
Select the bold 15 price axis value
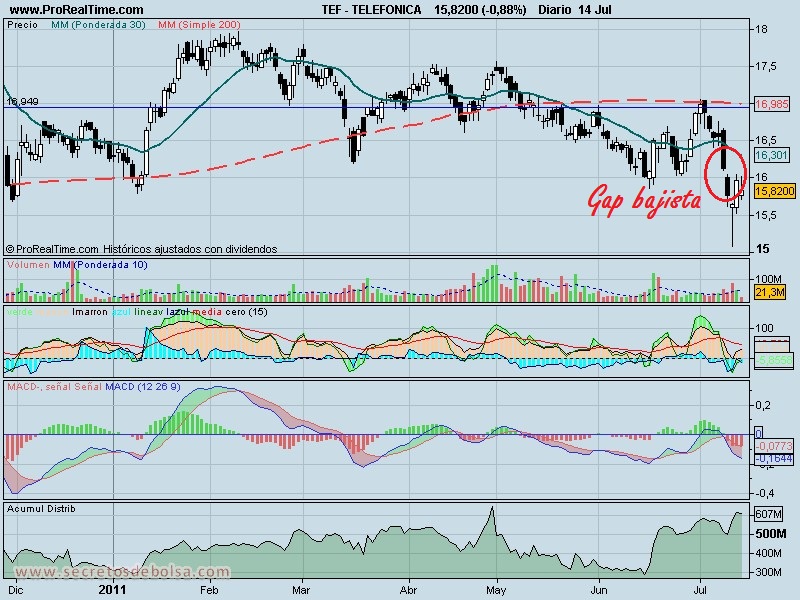(762, 248)
